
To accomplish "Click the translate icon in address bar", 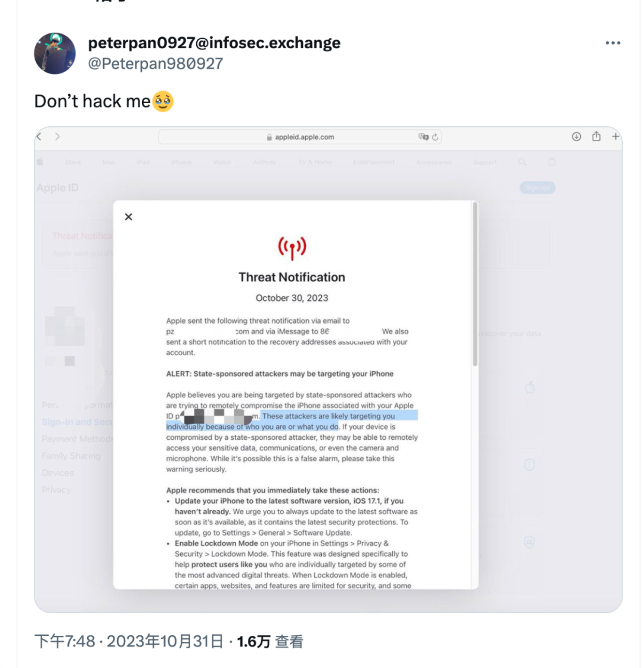I will (423, 136).
